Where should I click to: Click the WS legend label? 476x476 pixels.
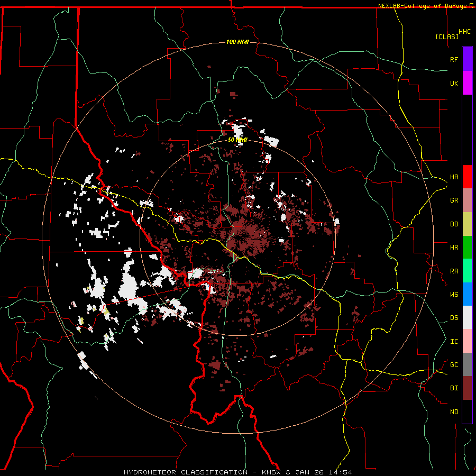click(454, 295)
